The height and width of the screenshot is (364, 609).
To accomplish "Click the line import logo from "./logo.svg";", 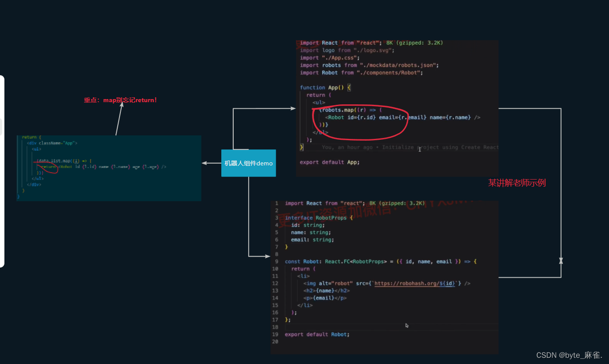I will pos(347,50).
